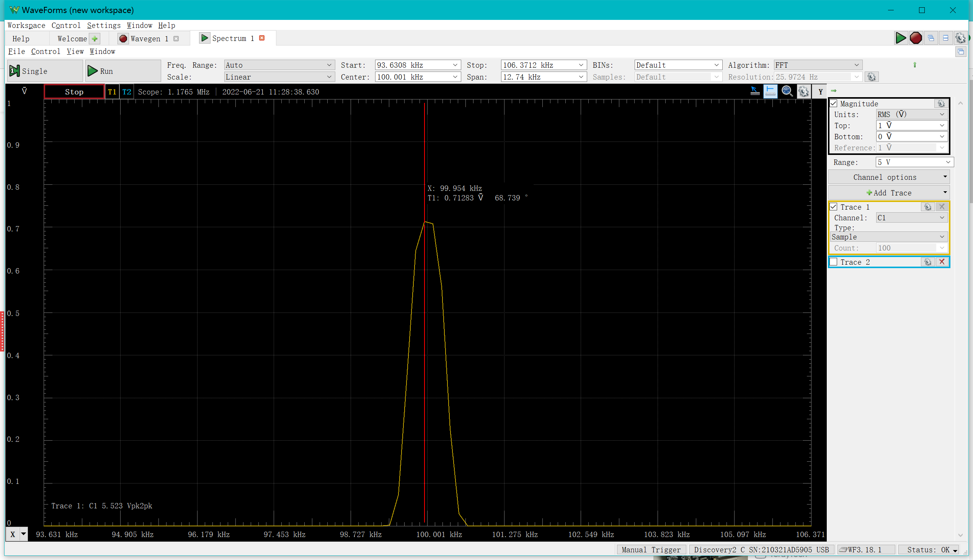The height and width of the screenshot is (560, 973).
Task: Open the plot gear options icon
Action: point(803,91)
